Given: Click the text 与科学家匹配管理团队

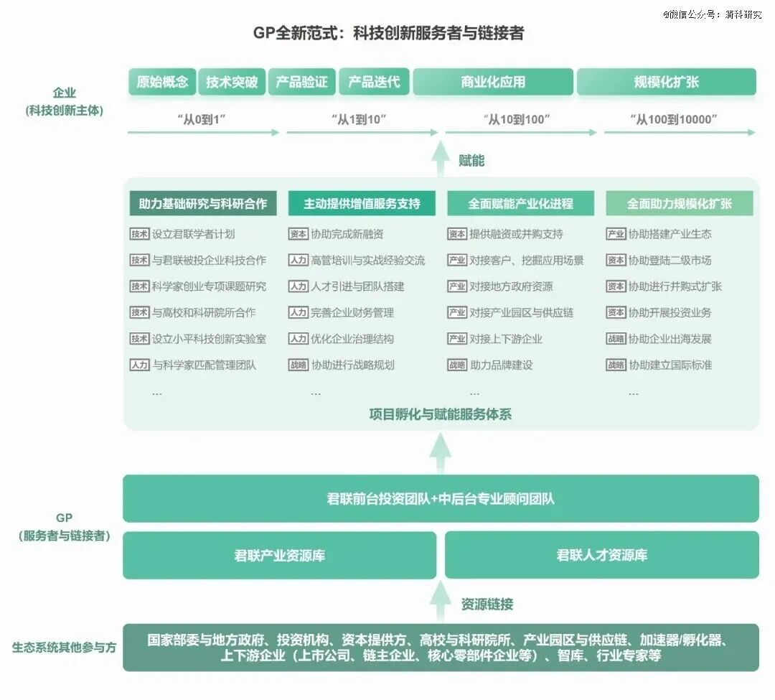Looking at the screenshot, I should click(x=204, y=365).
